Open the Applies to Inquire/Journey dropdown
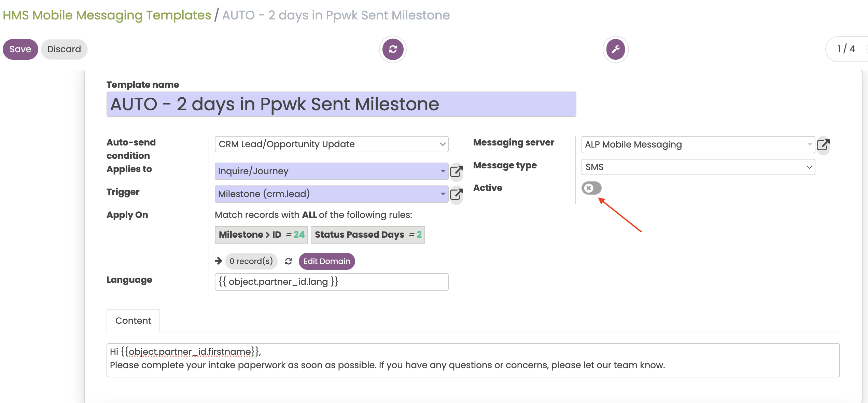This screenshot has width=868, height=403. pos(331,171)
